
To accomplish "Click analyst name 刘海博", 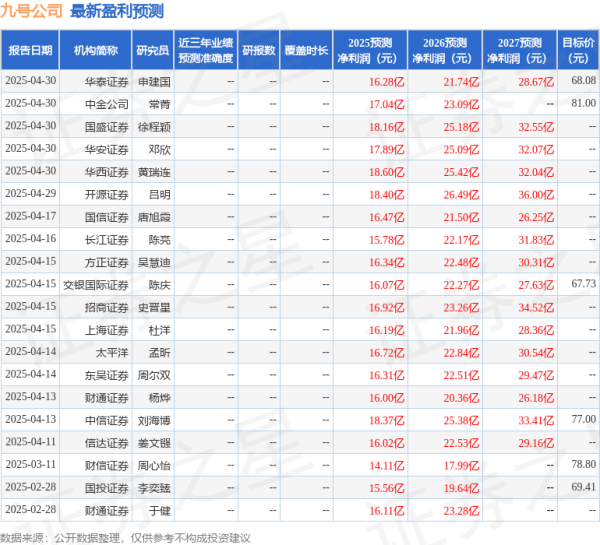I will click(154, 420).
